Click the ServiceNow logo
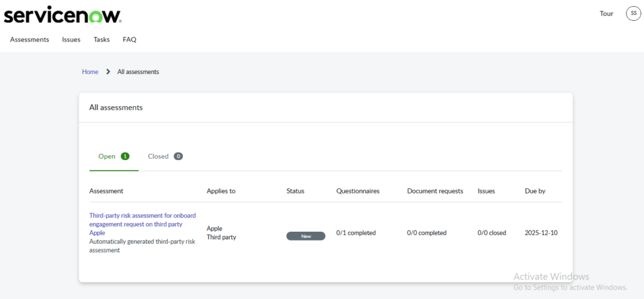 pos(63,15)
